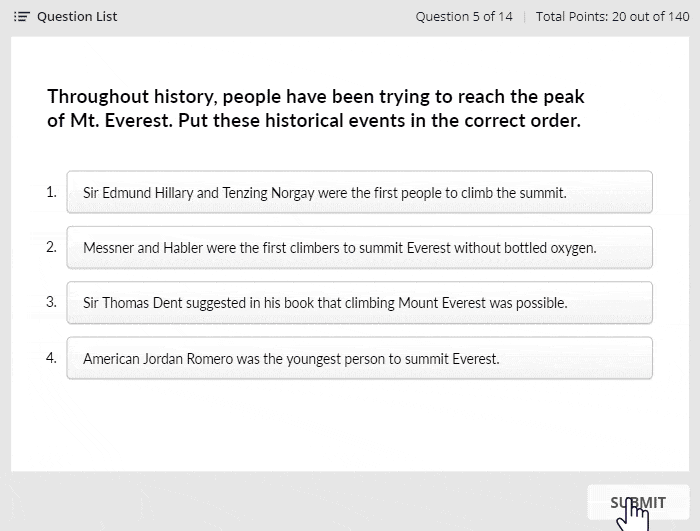The height and width of the screenshot is (531, 700).
Task: Select the Messner and Habler oxygen item
Action: point(359,247)
